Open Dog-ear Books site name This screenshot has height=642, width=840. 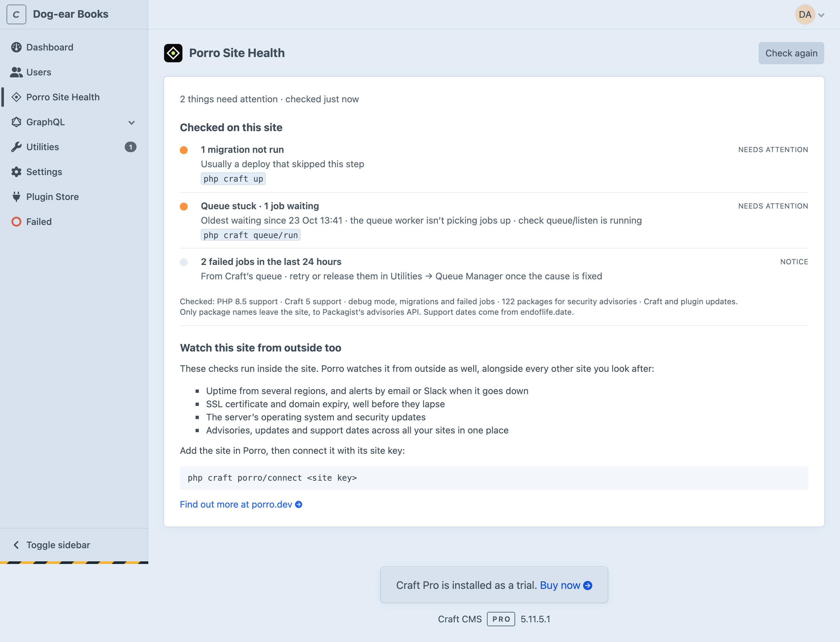[x=71, y=14]
